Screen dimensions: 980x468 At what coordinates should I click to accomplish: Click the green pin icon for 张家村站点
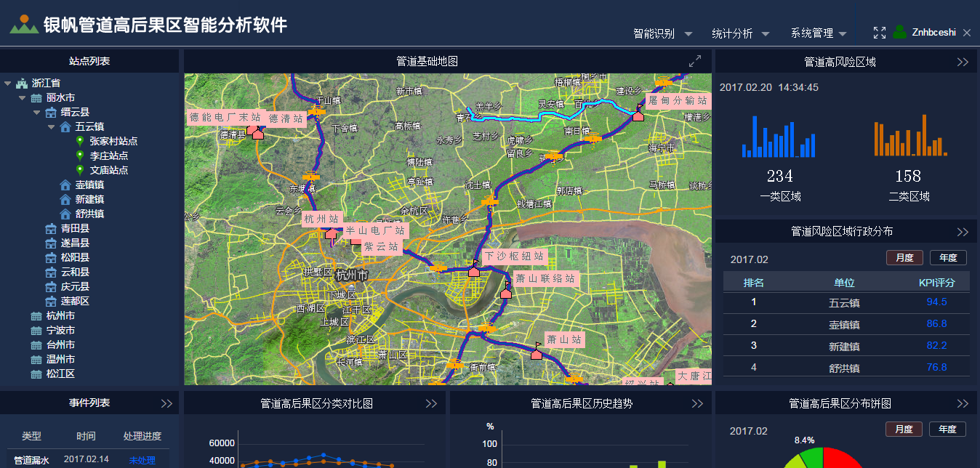80,141
